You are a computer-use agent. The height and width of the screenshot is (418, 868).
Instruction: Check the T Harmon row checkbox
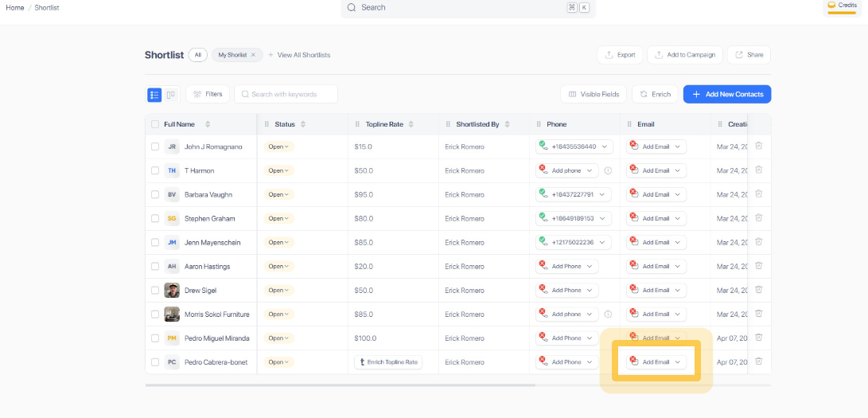coord(155,170)
